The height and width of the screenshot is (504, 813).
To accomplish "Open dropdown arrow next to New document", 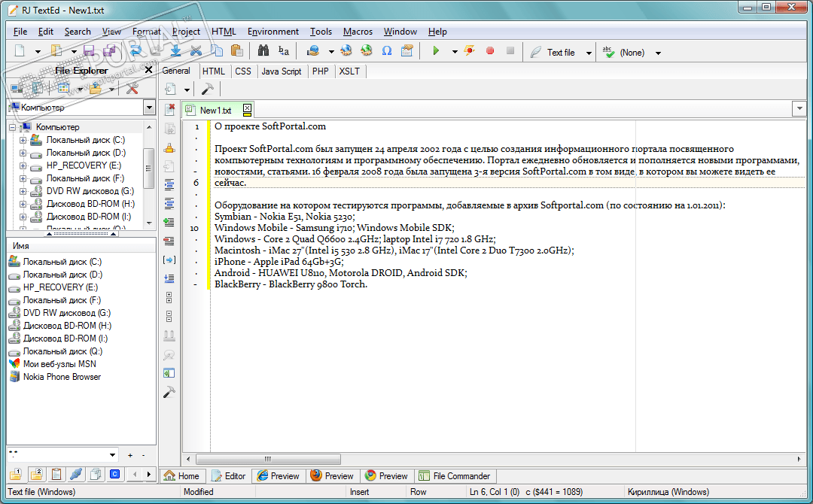I will pos(38,52).
